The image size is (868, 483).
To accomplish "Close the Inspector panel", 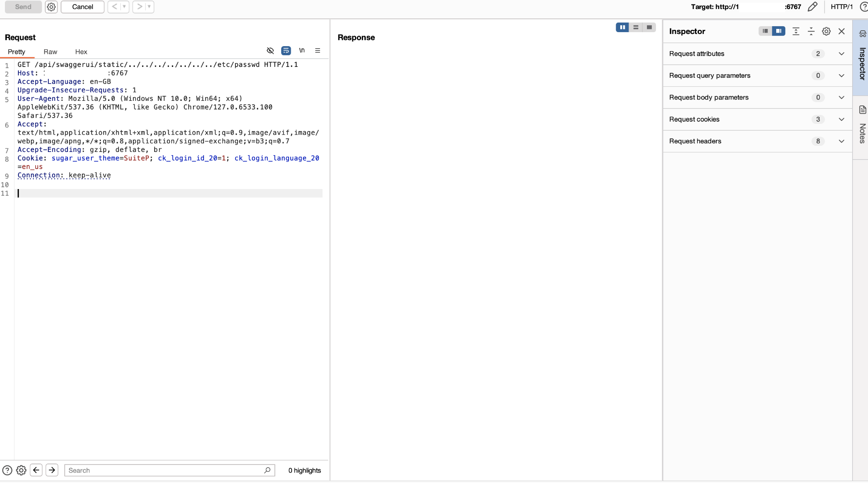I will click(842, 31).
